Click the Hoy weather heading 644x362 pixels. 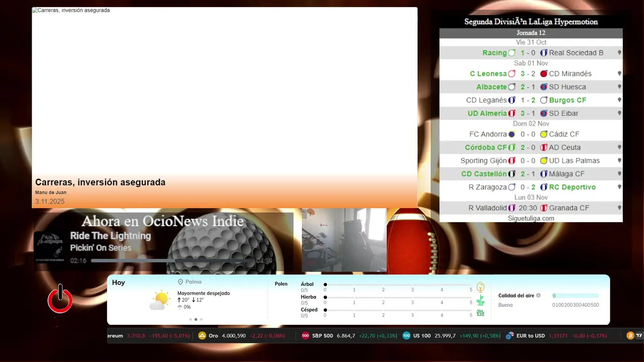point(118,283)
